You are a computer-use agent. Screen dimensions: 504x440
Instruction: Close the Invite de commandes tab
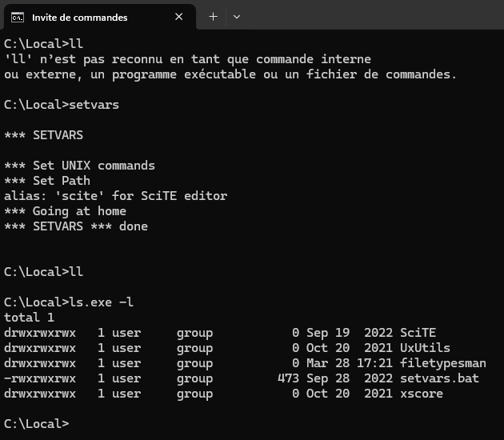(178, 17)
